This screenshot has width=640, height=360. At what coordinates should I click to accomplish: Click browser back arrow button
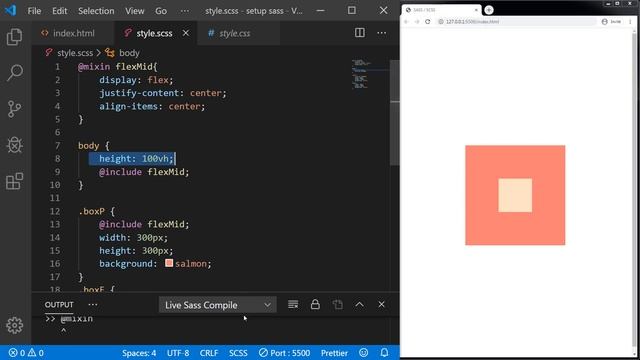[407, 22]
